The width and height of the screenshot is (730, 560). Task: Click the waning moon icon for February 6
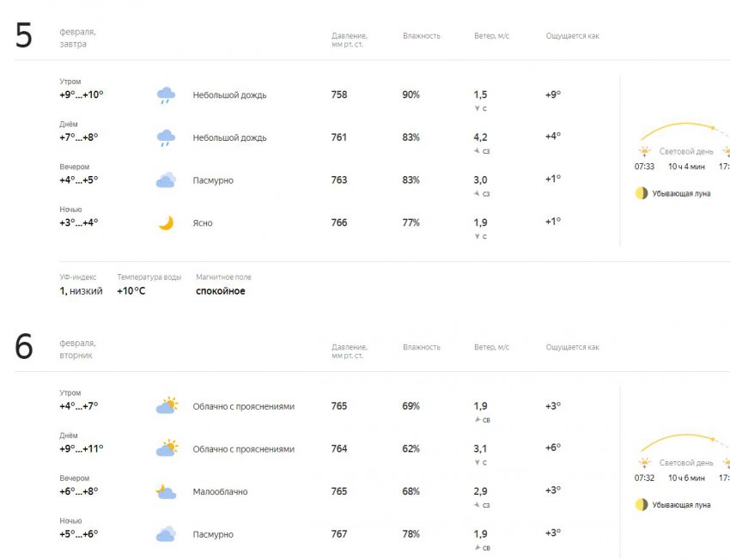[642, 504]
